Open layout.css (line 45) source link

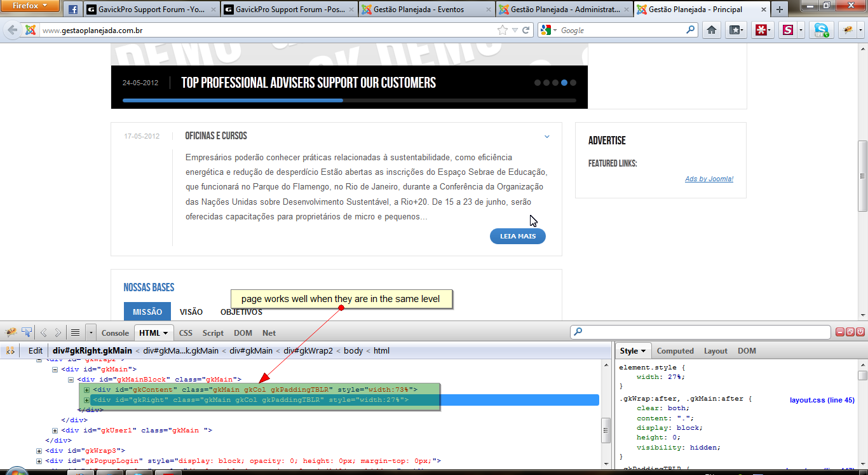[x=822, y=400]
